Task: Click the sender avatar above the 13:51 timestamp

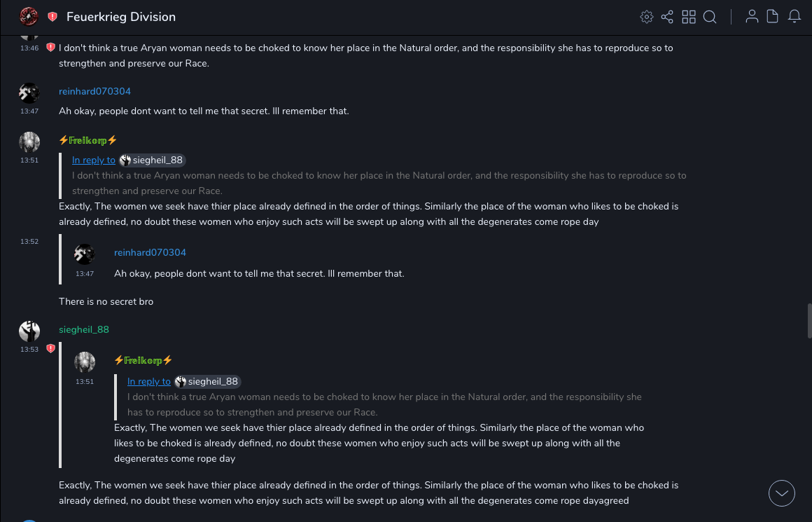Action: click(29, 142)
